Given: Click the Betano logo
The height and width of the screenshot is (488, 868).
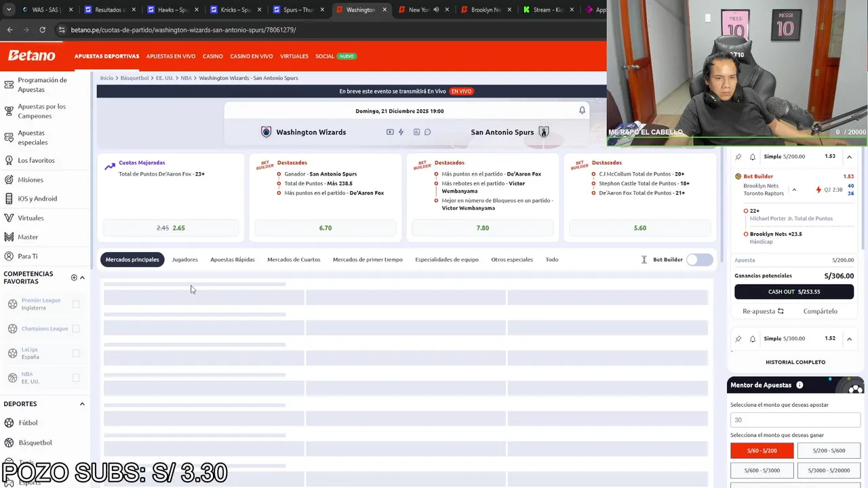Looking at the screenshot, I should pyautogui.click(x=32, y=56).
